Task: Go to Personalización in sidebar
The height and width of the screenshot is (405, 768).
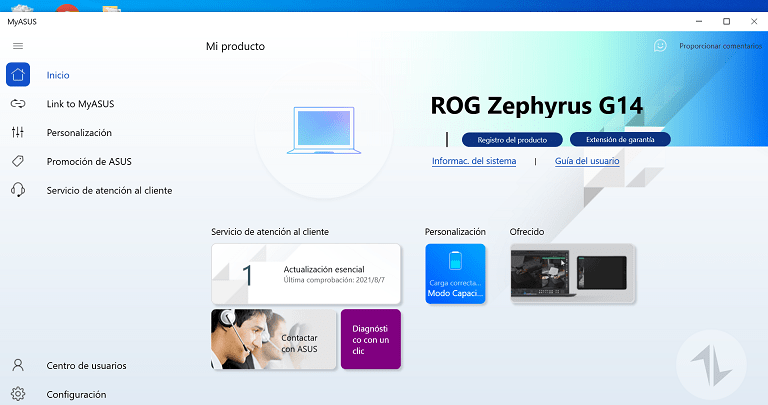Action: tap(79, 133)
